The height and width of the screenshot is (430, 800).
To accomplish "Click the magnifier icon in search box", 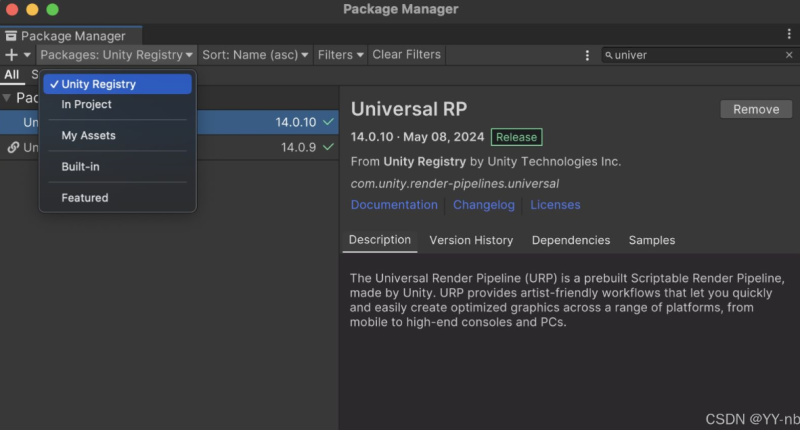I will coord(608,55).
